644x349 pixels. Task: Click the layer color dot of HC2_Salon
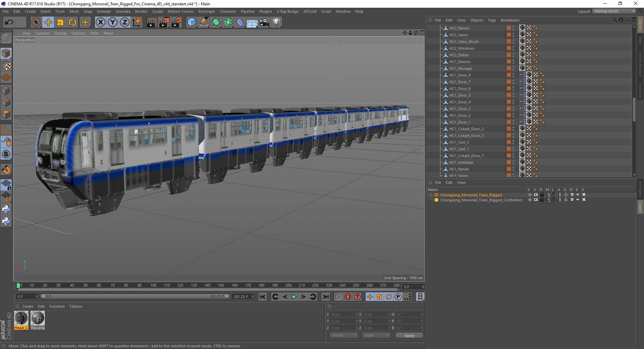[509, 35]
